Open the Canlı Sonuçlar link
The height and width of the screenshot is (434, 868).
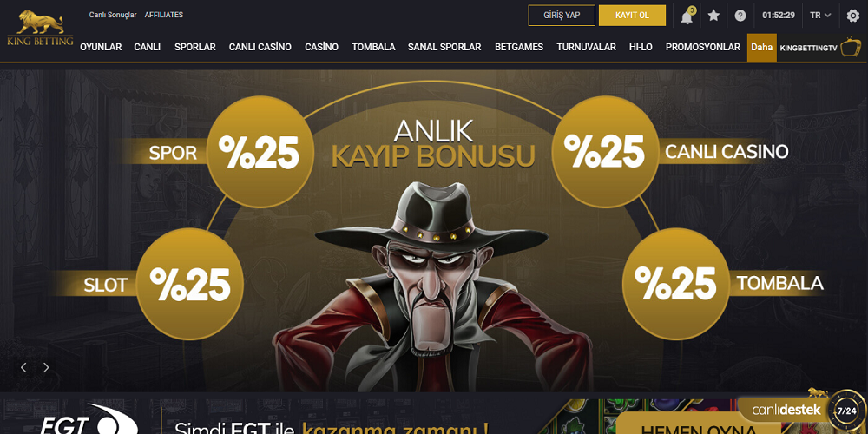113,15
